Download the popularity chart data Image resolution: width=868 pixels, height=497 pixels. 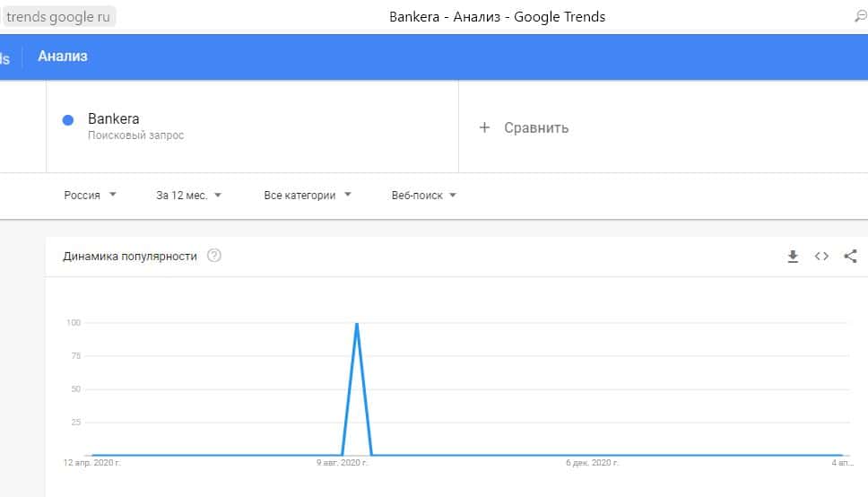(793, 257)
